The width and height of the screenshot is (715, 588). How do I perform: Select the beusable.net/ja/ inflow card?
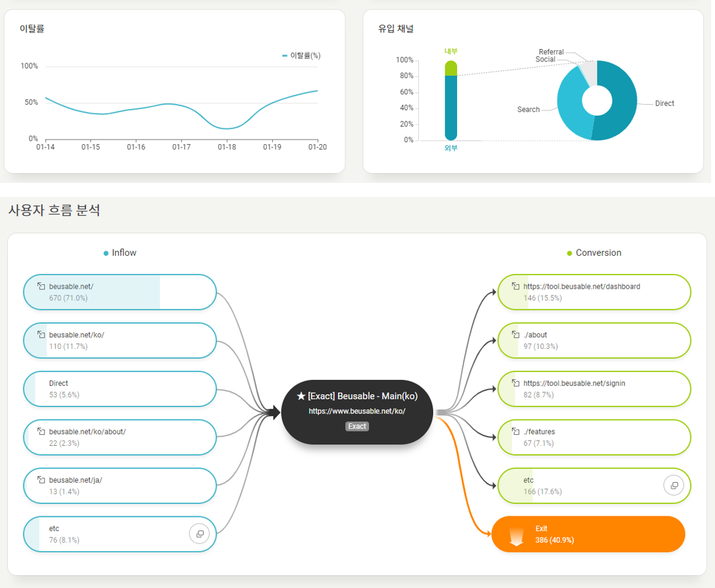tap(120, 485)
